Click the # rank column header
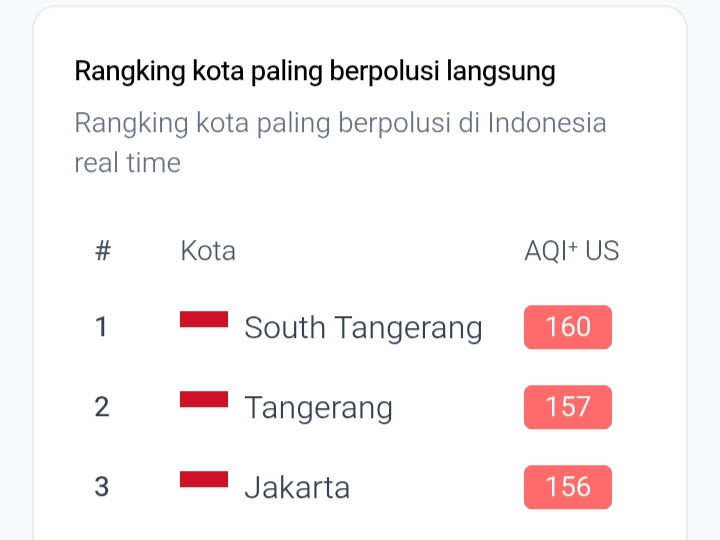720x540 pixels. (102, 250)
